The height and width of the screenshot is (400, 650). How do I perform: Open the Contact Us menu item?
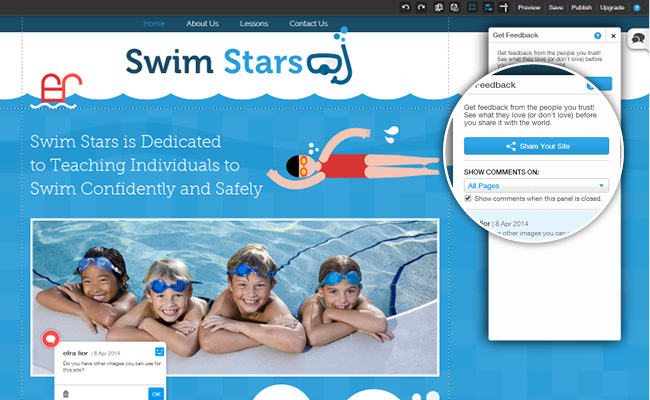(x=308, y=24)
